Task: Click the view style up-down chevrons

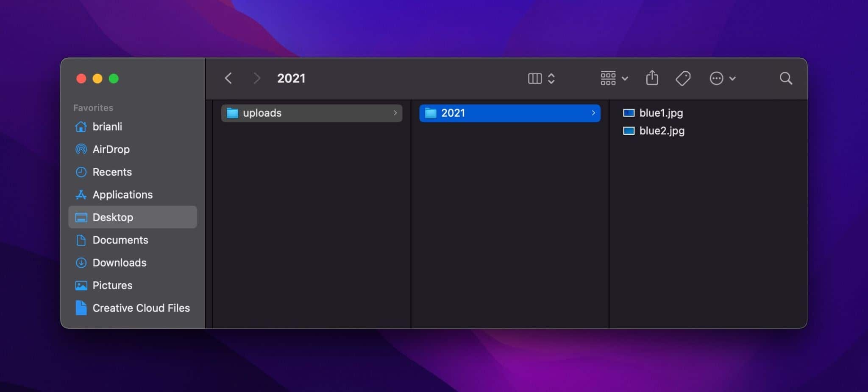Action: pyautogui.click(x=552, y=78)
